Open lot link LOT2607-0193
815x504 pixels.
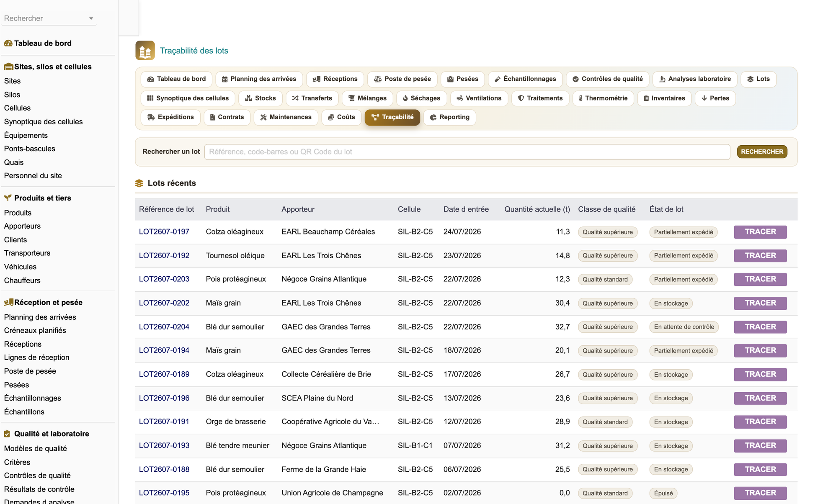coord(164,445)
